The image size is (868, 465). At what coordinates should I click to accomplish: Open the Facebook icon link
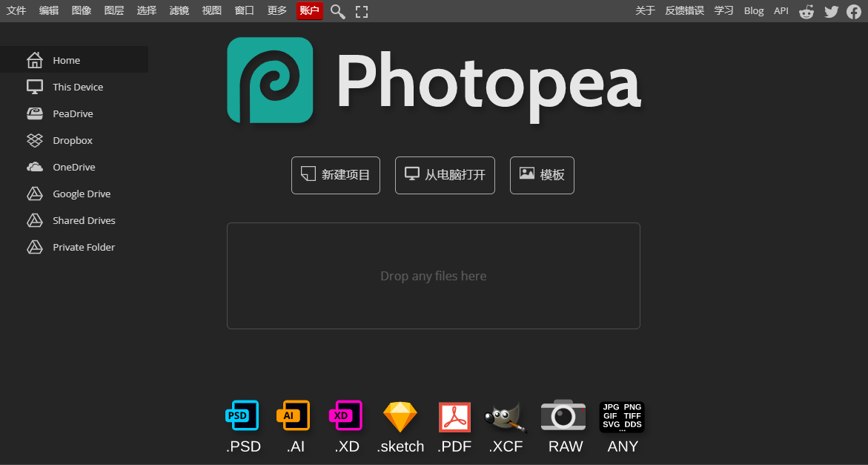(854, 12)
